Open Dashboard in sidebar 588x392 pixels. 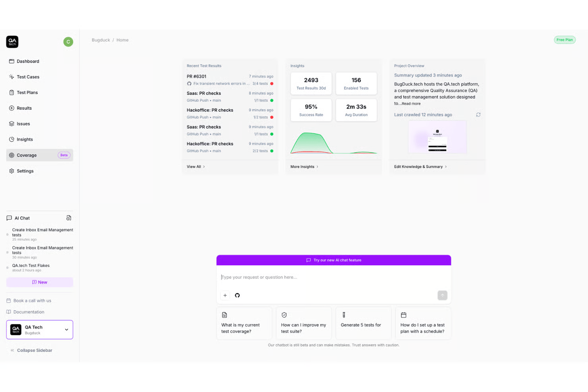(40, 61)
